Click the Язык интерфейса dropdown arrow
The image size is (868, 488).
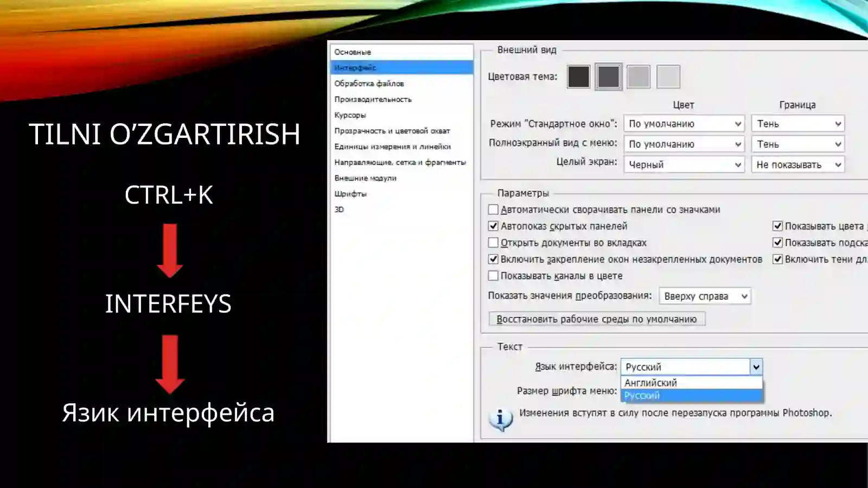(x=756, y=367)
